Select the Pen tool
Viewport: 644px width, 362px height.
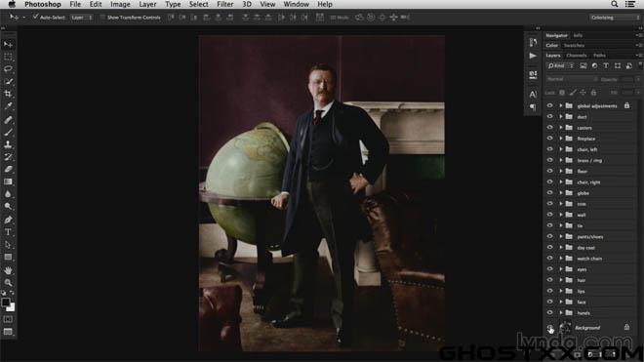8,220
